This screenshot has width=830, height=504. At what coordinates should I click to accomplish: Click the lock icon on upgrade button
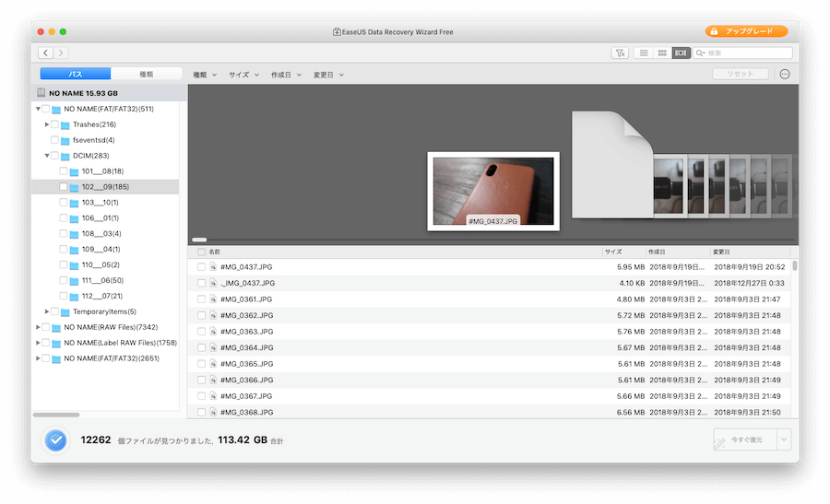click(x=714, y=31)
